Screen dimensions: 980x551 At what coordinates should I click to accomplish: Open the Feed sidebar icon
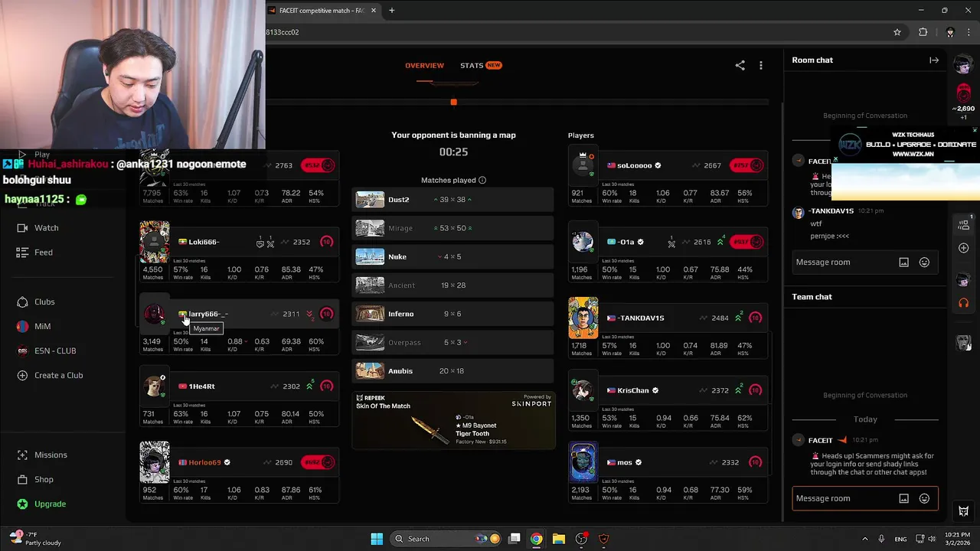(22, 253)
